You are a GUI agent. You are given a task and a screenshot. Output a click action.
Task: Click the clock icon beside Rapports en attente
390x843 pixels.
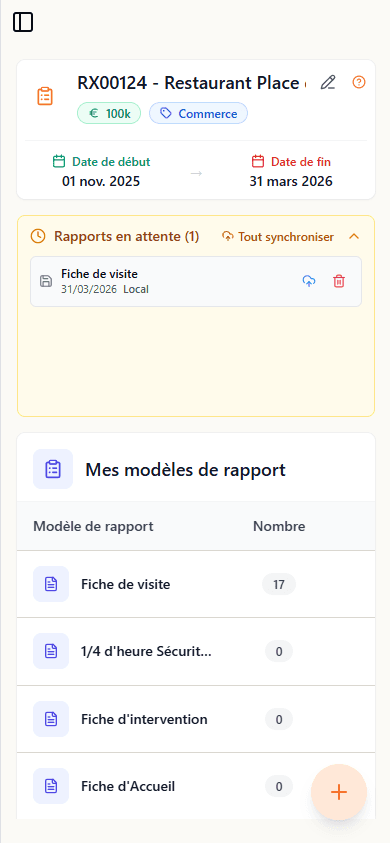(38, 237)
